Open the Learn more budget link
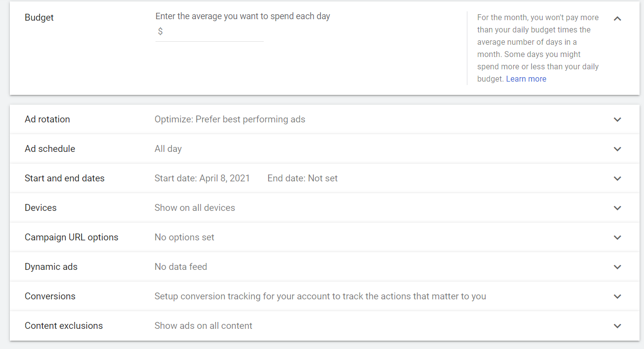The height and width of the screenshot is (349, 644). 526,79
